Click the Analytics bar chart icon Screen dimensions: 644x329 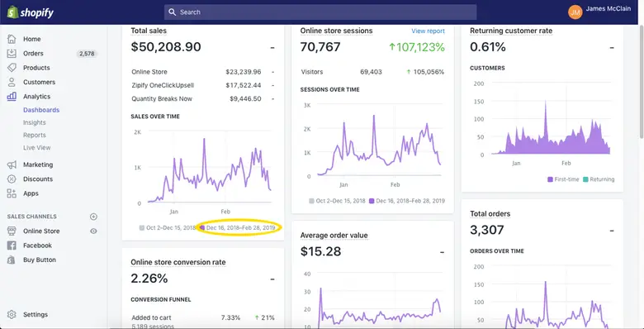[x=12, y=97]
